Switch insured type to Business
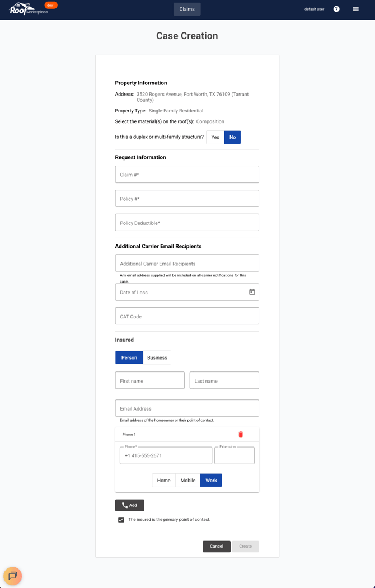The width and height of the screenshot is (375, 588). click(157, 357)
